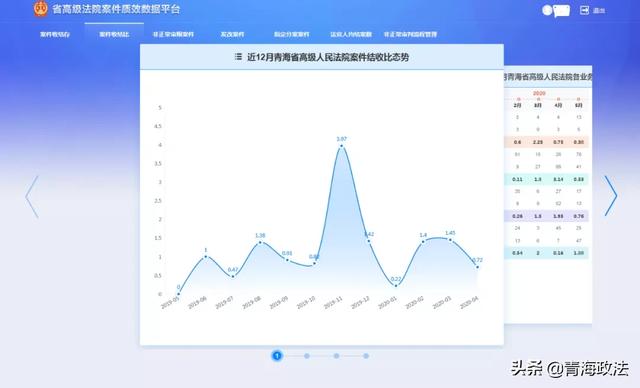Screen dimensions: 640x388
Task: Click the 0.76 cell in purple row
Action: 578,216
